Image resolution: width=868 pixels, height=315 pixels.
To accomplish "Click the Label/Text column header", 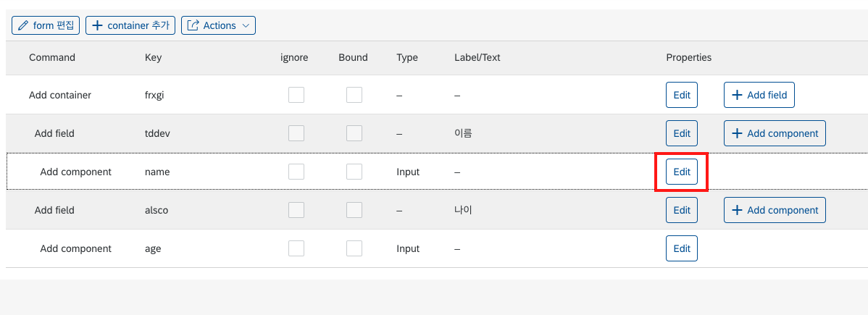I will coord(477,58).
